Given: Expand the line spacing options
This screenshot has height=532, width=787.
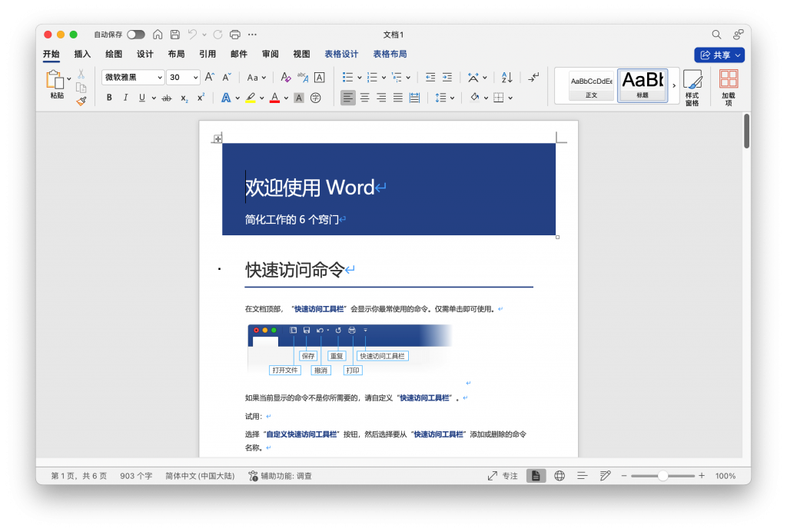Looking at the screenshot, I should pyautogui.click(x=452, y=98).
